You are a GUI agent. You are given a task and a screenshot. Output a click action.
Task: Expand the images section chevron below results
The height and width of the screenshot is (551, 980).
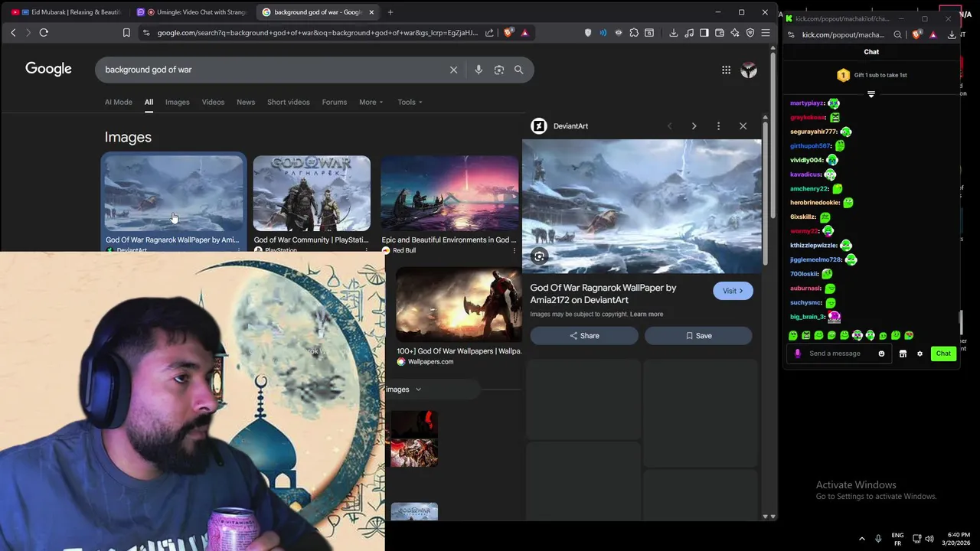(x=418, y=390)
